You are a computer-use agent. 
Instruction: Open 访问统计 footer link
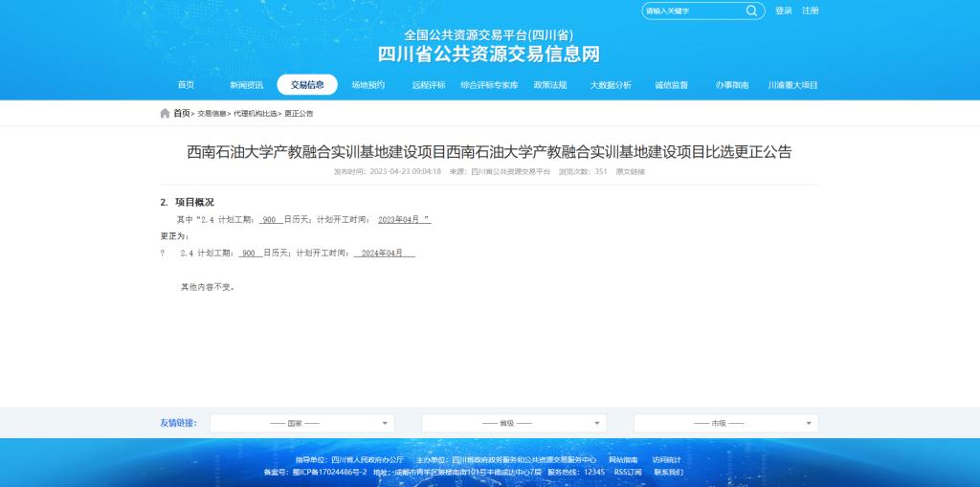(667, 460)
